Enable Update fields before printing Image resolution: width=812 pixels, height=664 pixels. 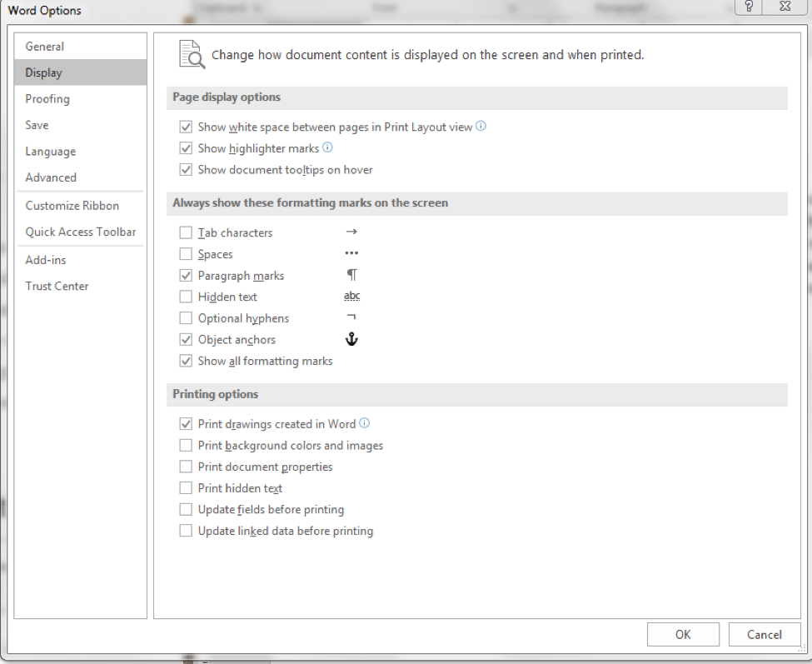185,508
